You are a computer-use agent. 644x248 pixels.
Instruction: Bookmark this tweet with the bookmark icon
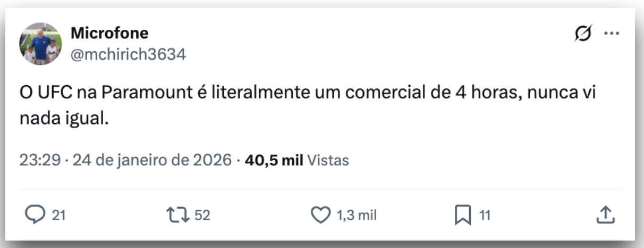[x=463, y=215]
